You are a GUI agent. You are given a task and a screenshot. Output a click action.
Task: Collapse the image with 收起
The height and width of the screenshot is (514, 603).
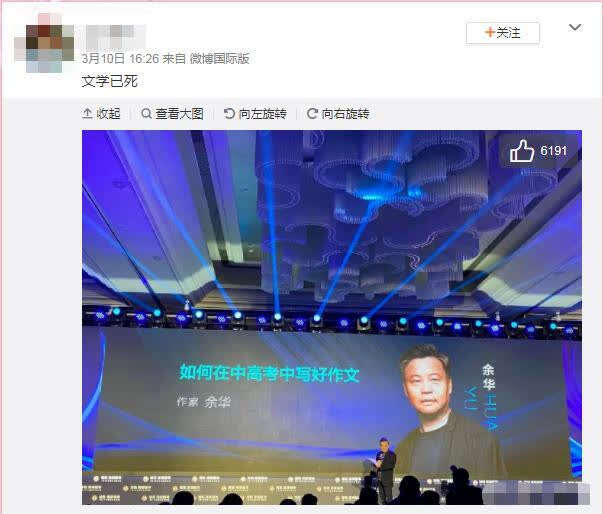click(x=101, y=114)
